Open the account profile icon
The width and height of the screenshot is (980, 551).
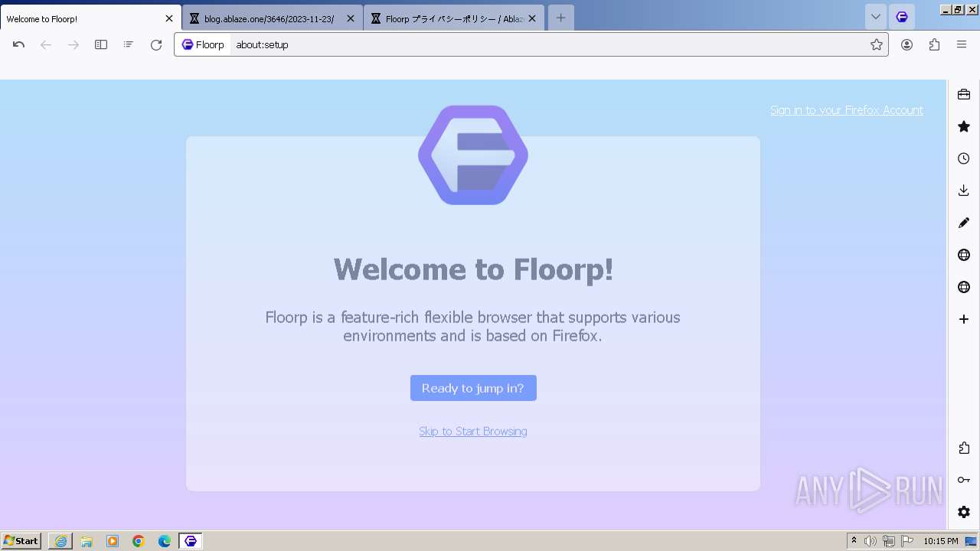click(x=906, y=45)
